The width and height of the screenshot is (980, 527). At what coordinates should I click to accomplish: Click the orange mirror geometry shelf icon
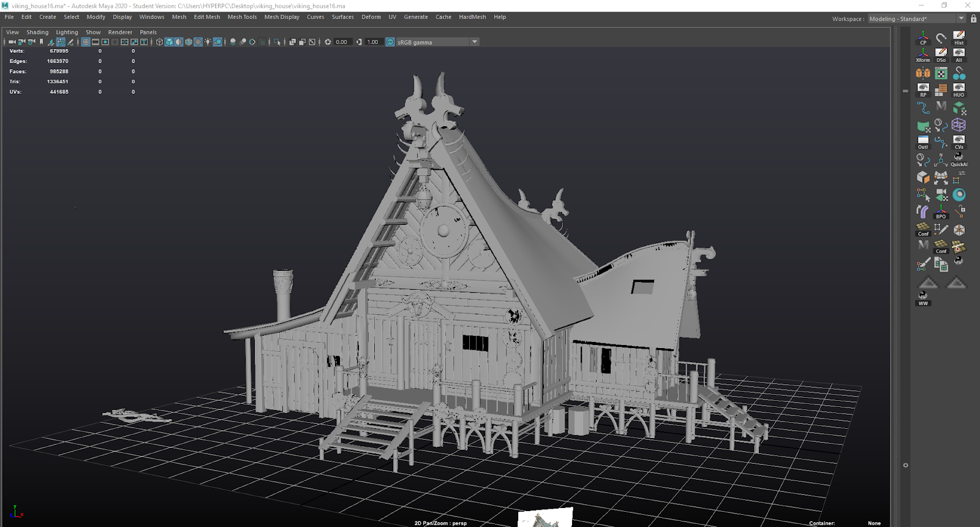click(x=923, y=73)
